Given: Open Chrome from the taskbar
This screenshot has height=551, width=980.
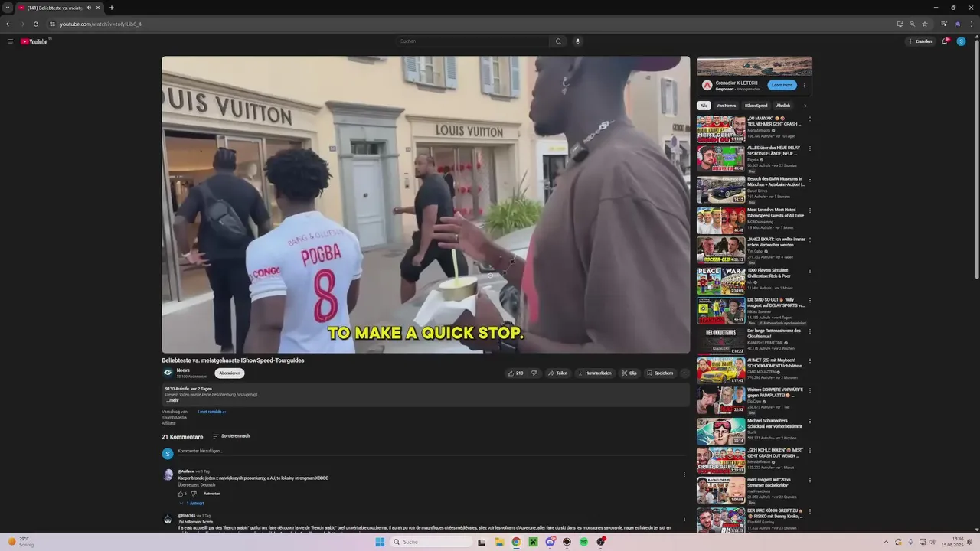Looking at the screenshot, I should pos(516,542).
